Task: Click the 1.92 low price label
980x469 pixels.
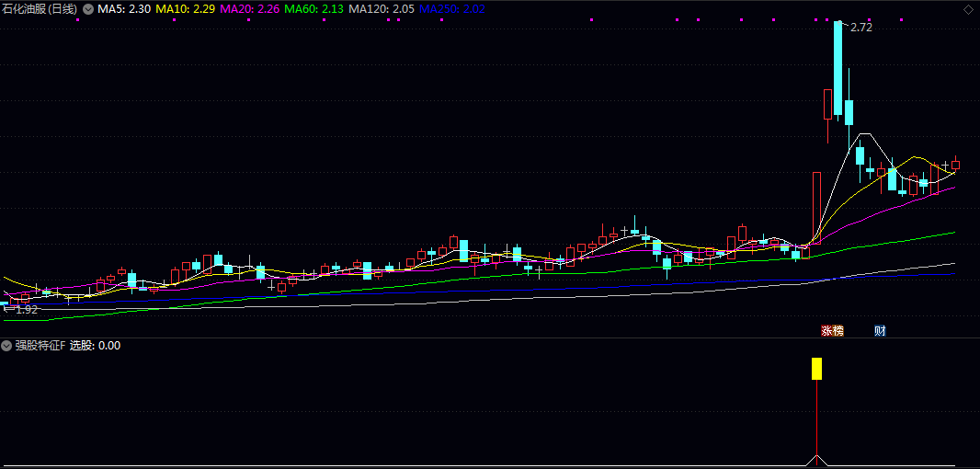Action: click(27, 310)
